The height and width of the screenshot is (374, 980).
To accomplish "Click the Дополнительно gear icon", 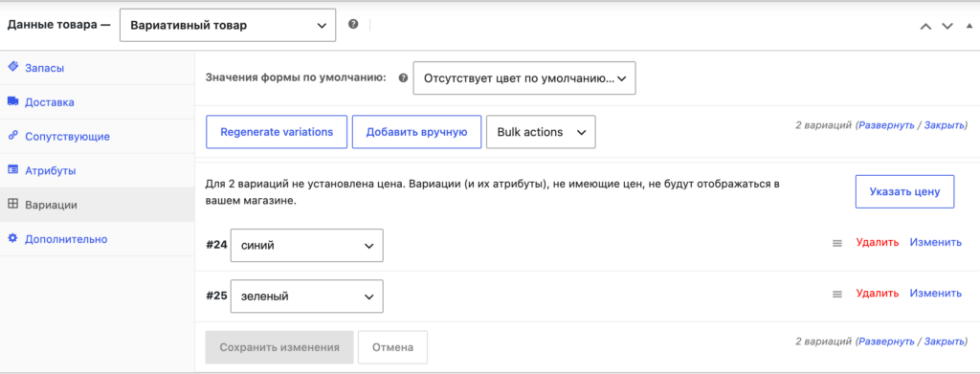I will click(x=13, y=238).
